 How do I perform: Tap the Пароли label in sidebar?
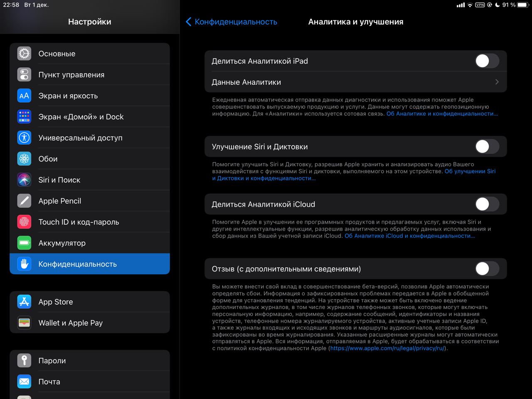(52, 360)
